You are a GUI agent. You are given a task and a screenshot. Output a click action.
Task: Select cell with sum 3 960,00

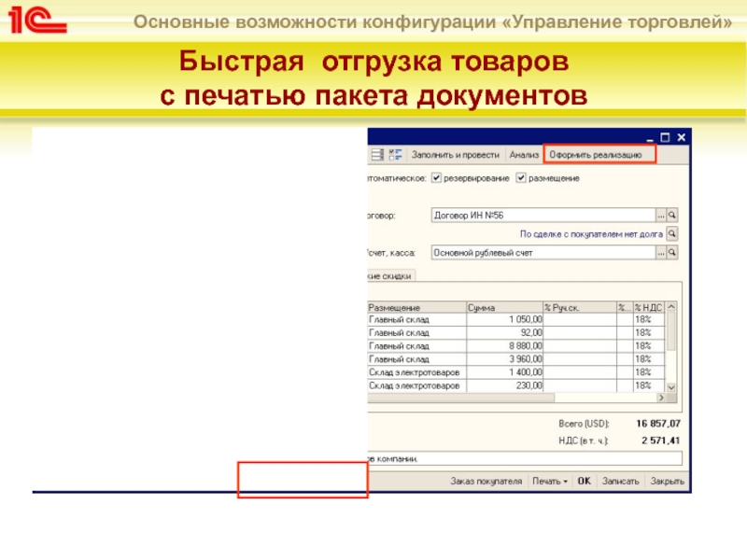(x=505, y=359)
